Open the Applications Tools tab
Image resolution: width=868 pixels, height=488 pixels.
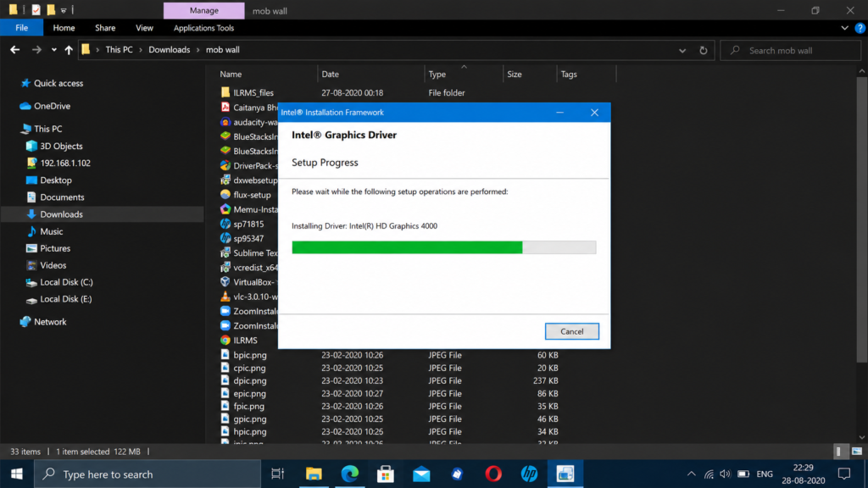(203, 28)
